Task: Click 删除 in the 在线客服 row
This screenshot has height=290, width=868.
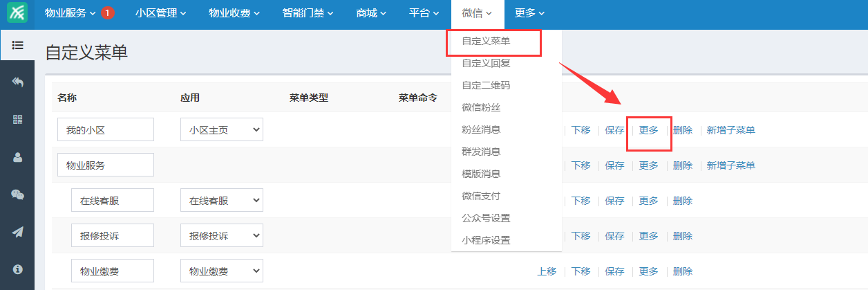Action: [x=683, y=201]
